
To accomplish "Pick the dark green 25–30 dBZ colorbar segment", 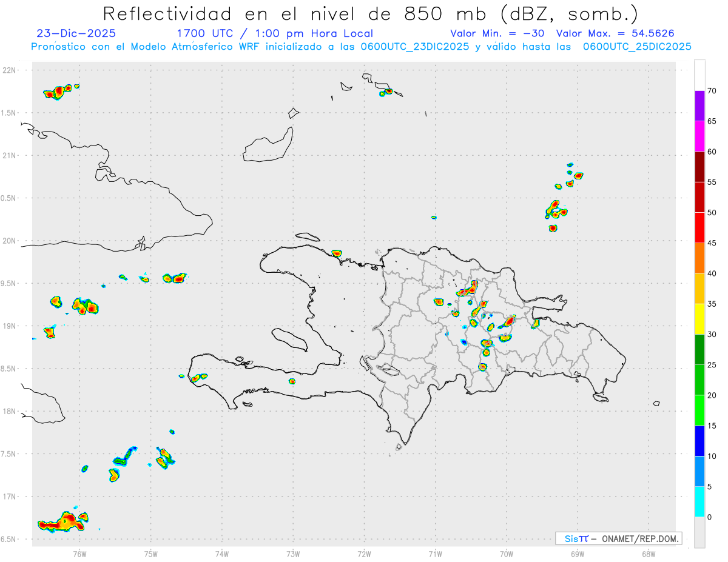I will click(x=699, y=350).
